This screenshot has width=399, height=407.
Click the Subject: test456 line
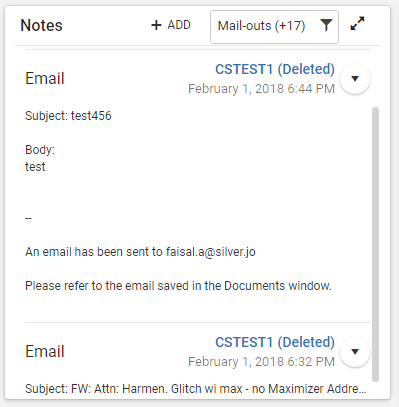coord(68,116)
